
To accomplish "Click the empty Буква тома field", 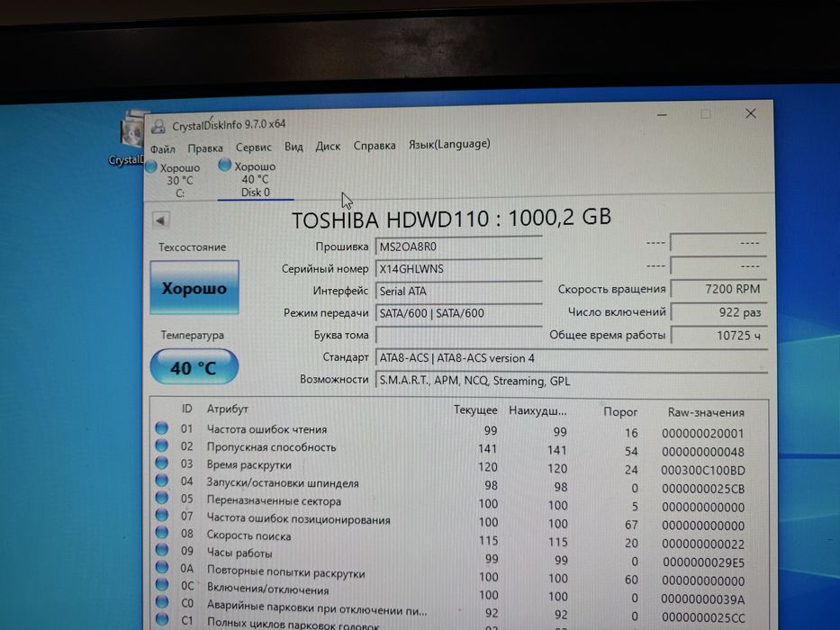I will tap(458, 336).
